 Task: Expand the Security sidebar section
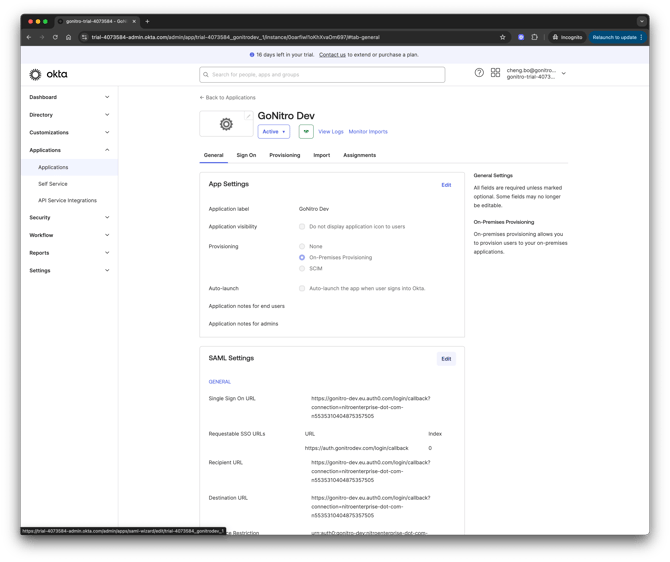click(69, 217)
